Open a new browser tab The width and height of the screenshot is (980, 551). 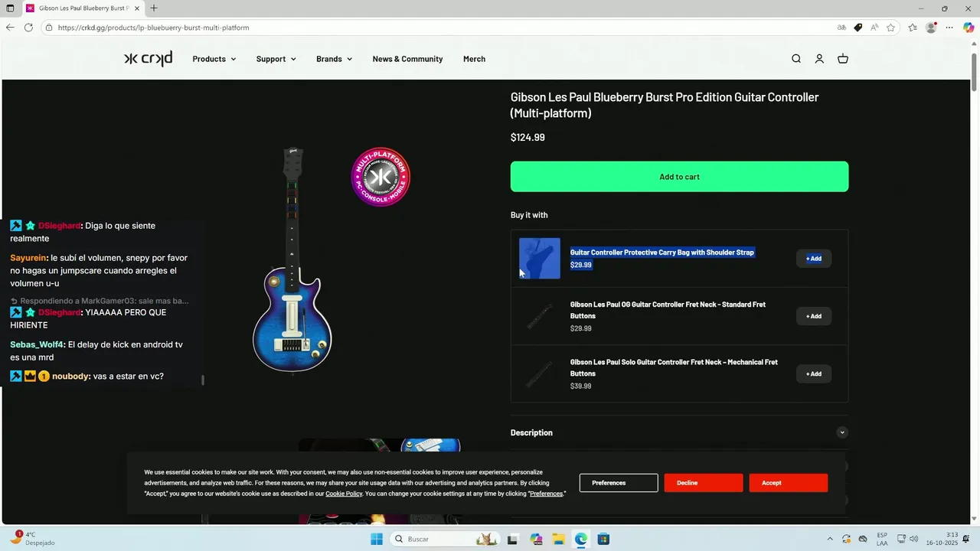[154, 8]
